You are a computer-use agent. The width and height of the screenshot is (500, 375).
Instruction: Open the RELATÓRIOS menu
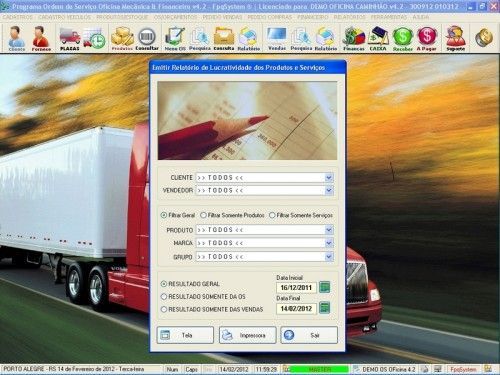pyautogui.click(x=349, y=17)
